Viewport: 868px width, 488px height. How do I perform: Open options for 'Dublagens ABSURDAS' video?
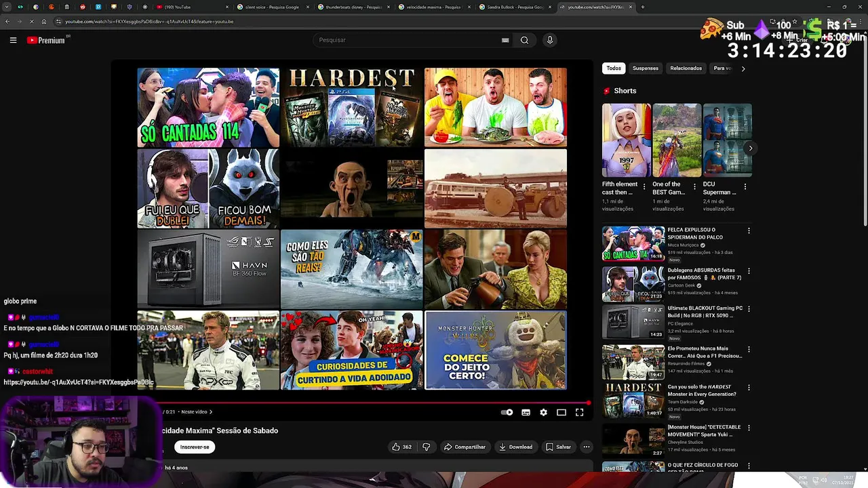749,271
